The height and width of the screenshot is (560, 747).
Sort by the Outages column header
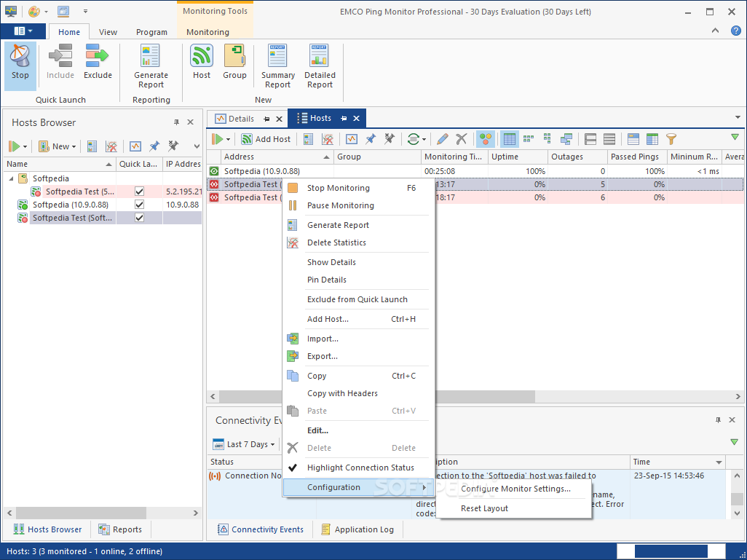click(577, 157)
